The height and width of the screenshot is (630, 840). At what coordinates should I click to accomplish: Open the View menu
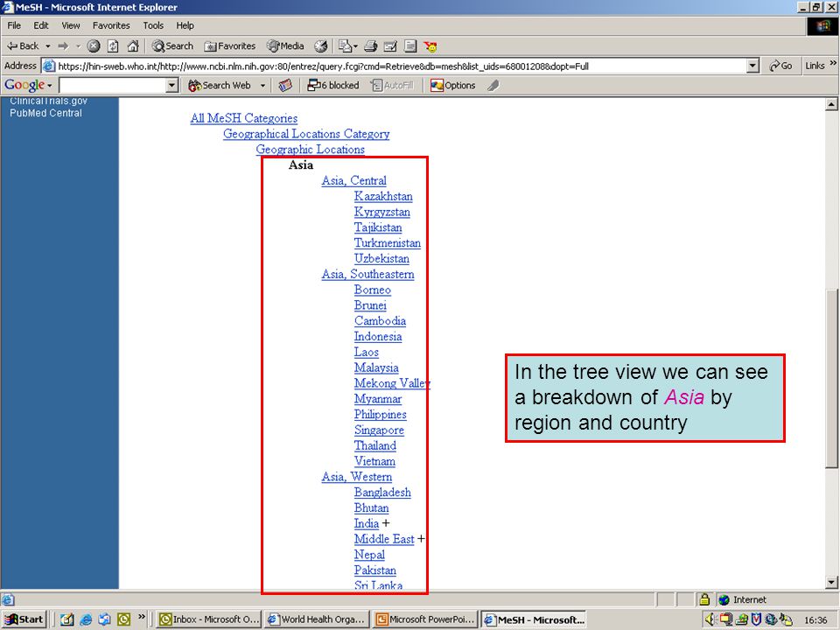pyautogui.click(x=70, y=25)
